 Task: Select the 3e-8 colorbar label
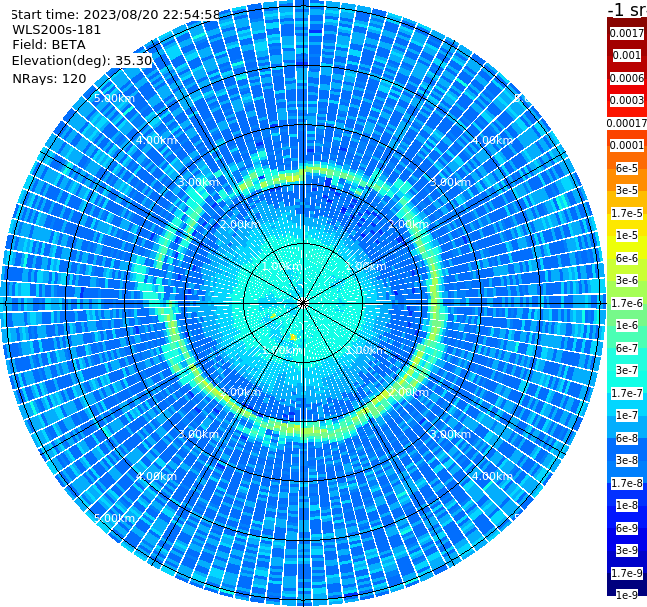[x=627, y=461]
